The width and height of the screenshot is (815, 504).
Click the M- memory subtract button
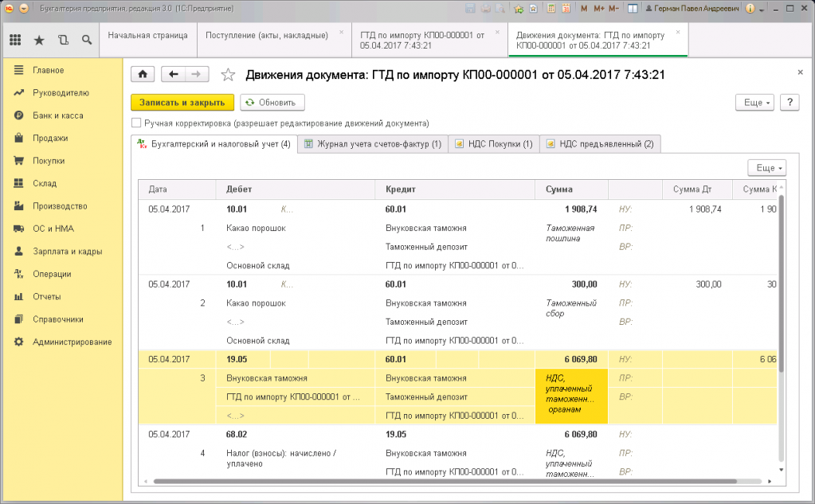[614, 8]
